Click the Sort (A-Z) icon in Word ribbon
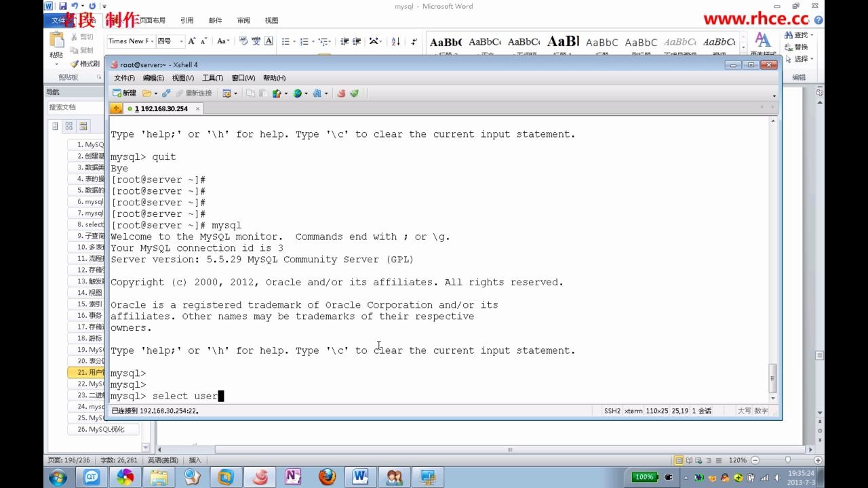The image size is (868, 488). 396,41
